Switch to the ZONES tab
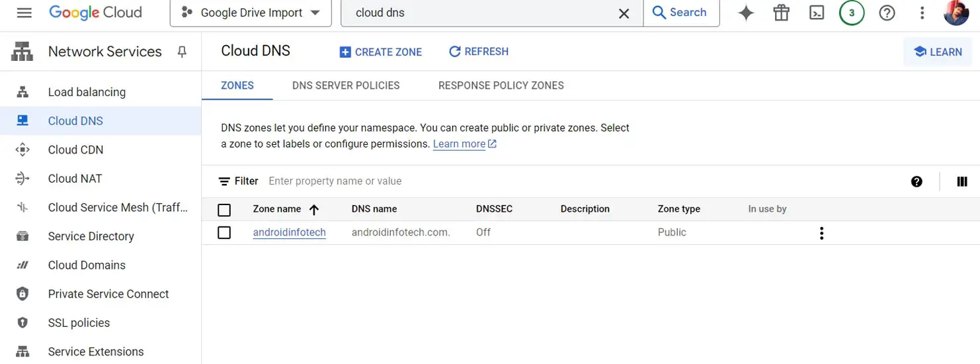980x364 pixels. [x=237, y=85]
